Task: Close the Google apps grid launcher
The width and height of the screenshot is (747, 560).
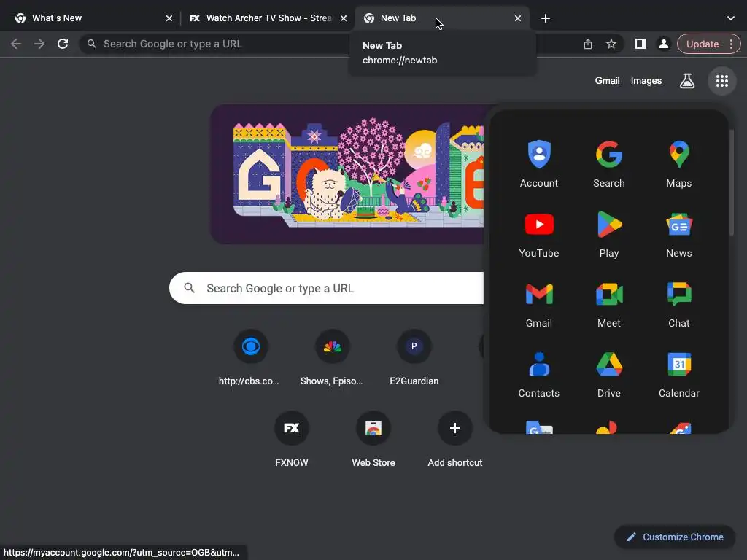Action: click(721, 81)
